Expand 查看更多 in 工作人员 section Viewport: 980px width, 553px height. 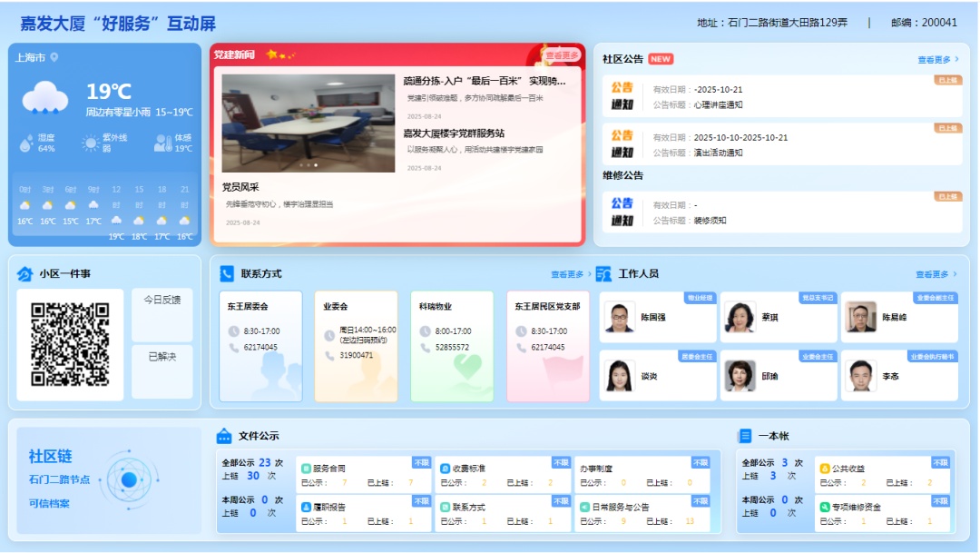[x=936, y=274]
